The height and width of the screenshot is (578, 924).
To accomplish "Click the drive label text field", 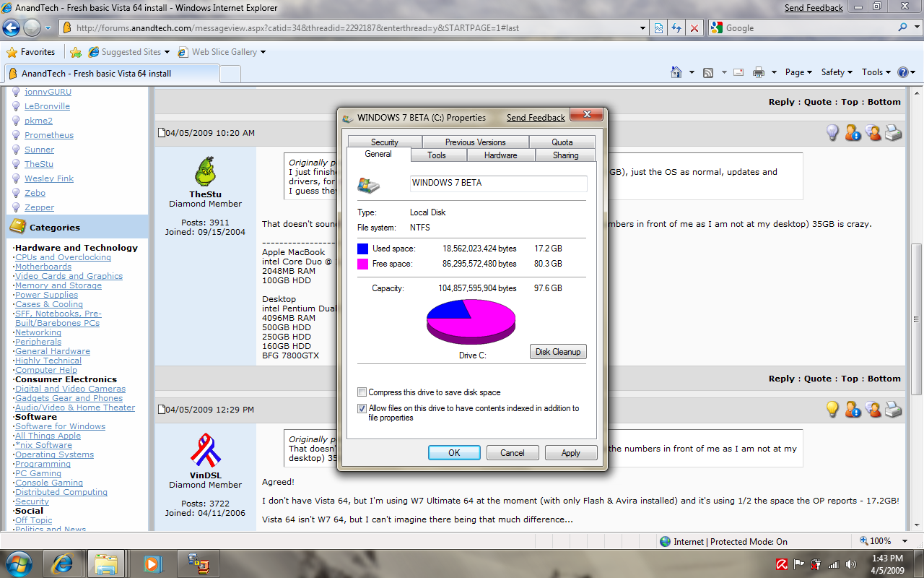I will click(498, 184).
